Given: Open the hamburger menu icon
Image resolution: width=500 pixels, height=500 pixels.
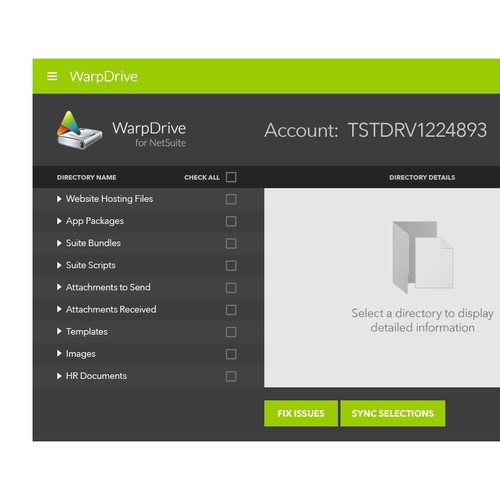Looking at the screenshot, I should point(52,76).
